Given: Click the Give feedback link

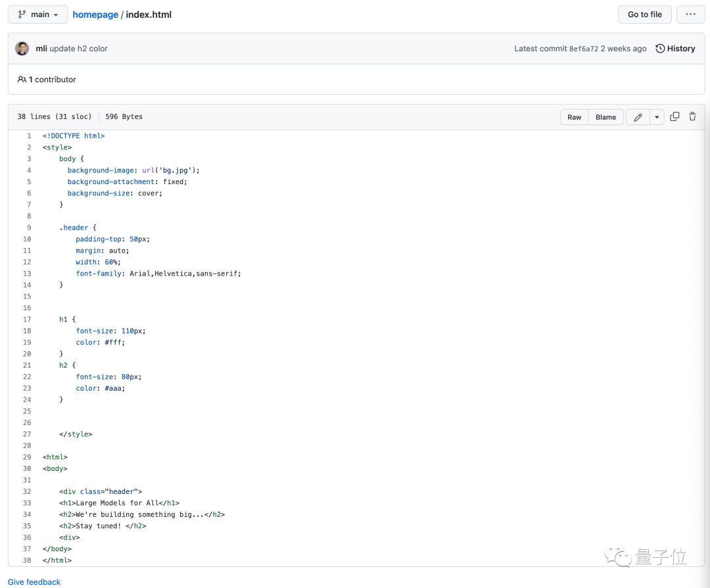Looking at the screenshot, I should [34, 582].
